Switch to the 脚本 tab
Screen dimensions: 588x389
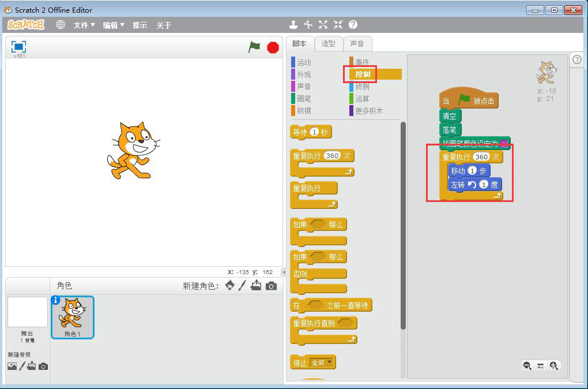pos(299,43)
